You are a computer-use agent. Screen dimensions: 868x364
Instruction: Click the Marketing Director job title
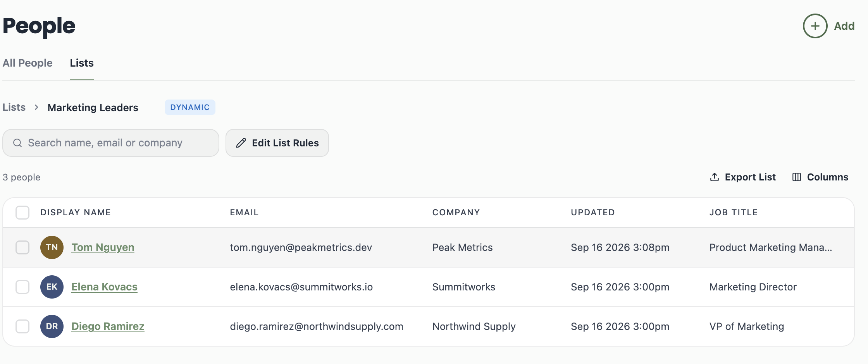[x=753, y=287]
